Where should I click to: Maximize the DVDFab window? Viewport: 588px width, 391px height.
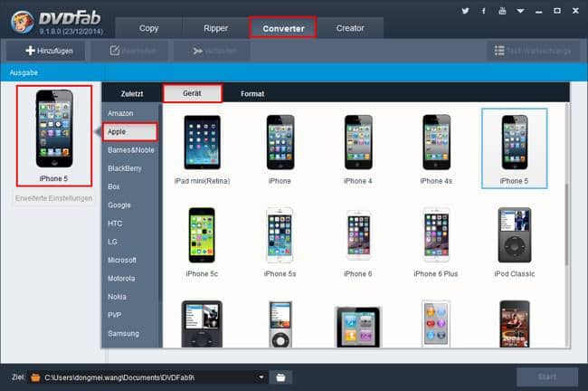pos(557,11)
